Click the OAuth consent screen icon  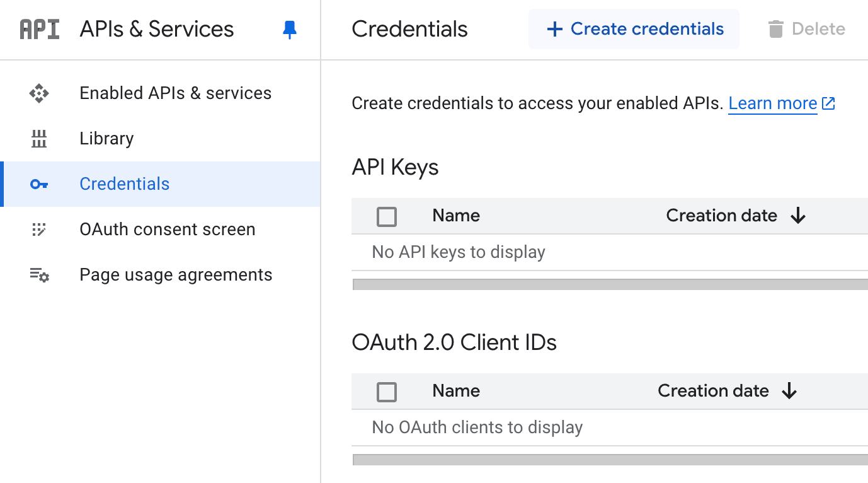point(39,230)
